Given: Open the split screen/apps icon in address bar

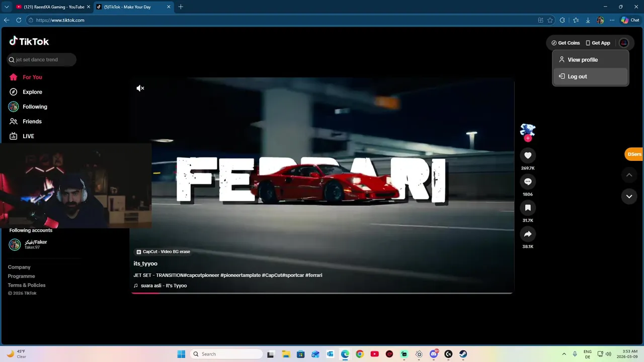Looking at the screenshot, I should click(x=540, y=20).
